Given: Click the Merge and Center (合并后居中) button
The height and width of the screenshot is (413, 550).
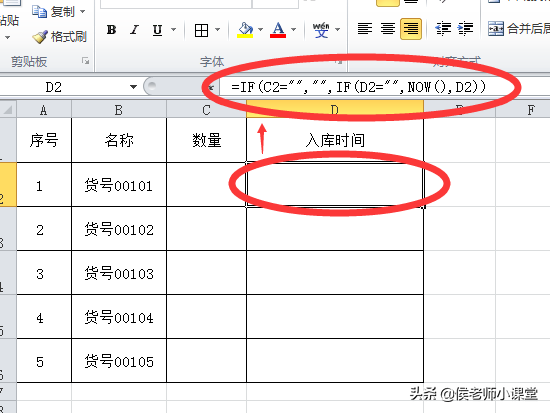Looking at the screenshot, I should (519, 29).
